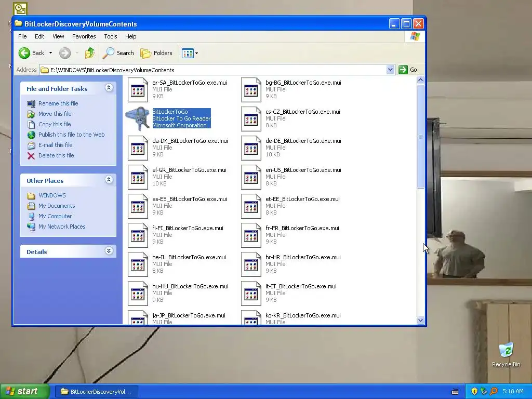
Task: Click the ko-KR_BitLockerToGo.exe.mui file name
Action: (x=303, y=315)
